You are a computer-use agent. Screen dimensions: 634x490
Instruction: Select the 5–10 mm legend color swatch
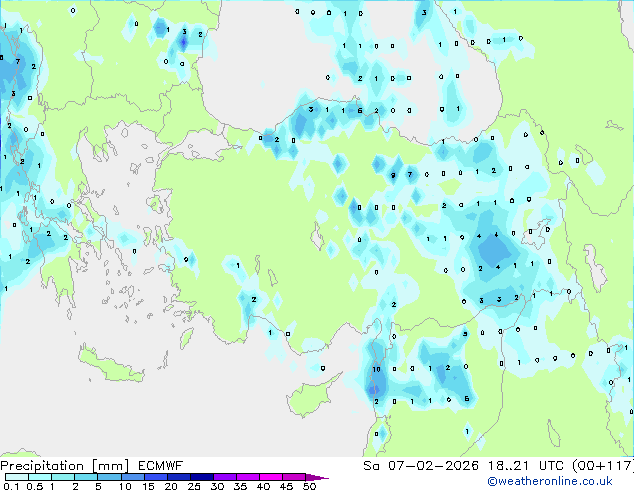109,477
